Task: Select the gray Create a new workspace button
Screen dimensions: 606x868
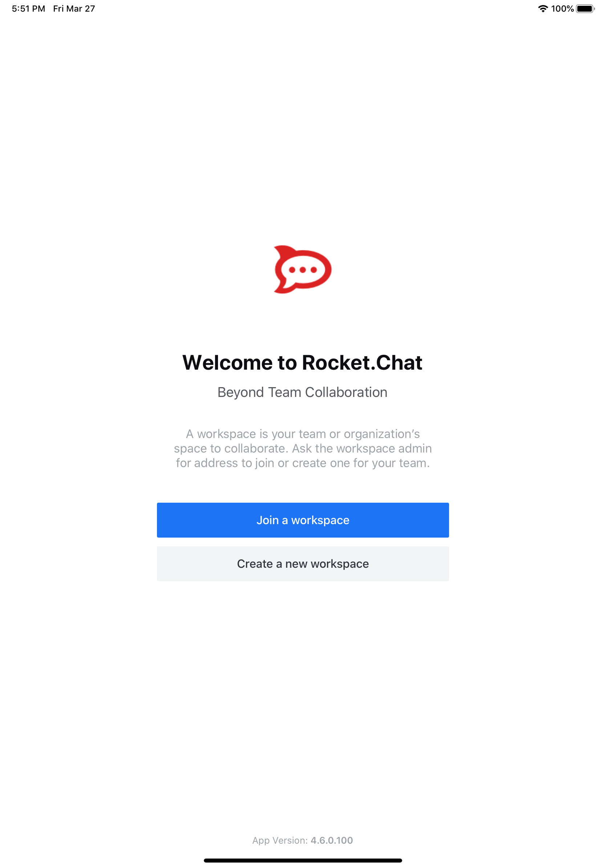Action: 303,564
